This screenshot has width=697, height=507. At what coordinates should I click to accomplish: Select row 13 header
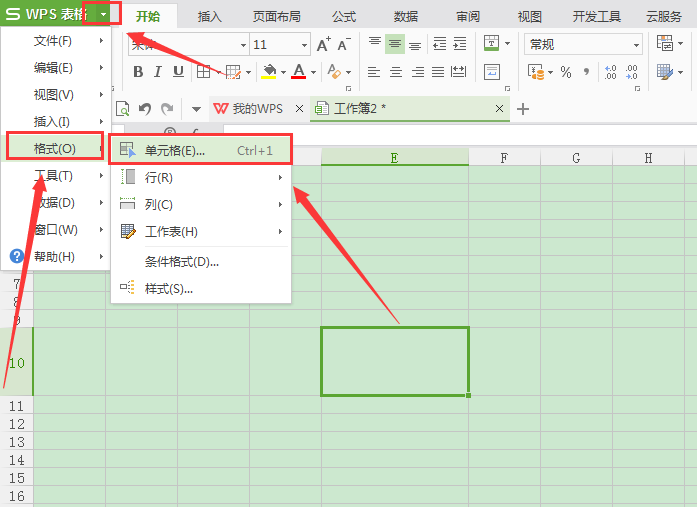tap(16, 442)
